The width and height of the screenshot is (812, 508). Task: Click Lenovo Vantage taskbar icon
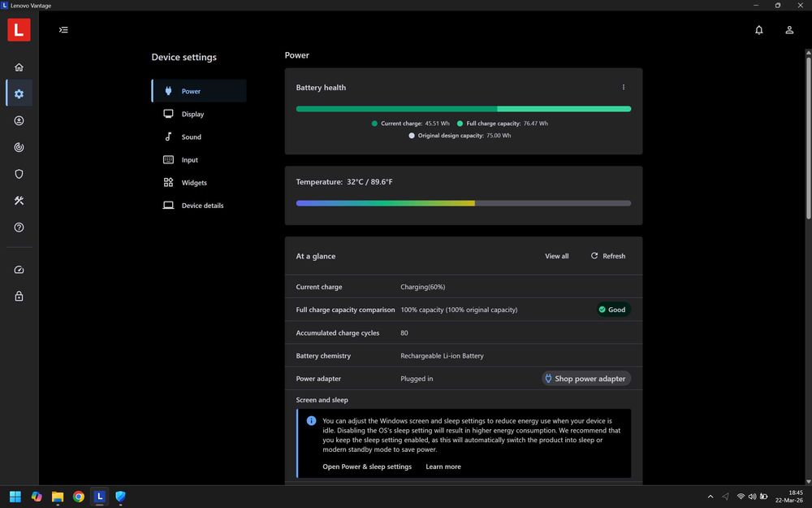tap(99, 497)
